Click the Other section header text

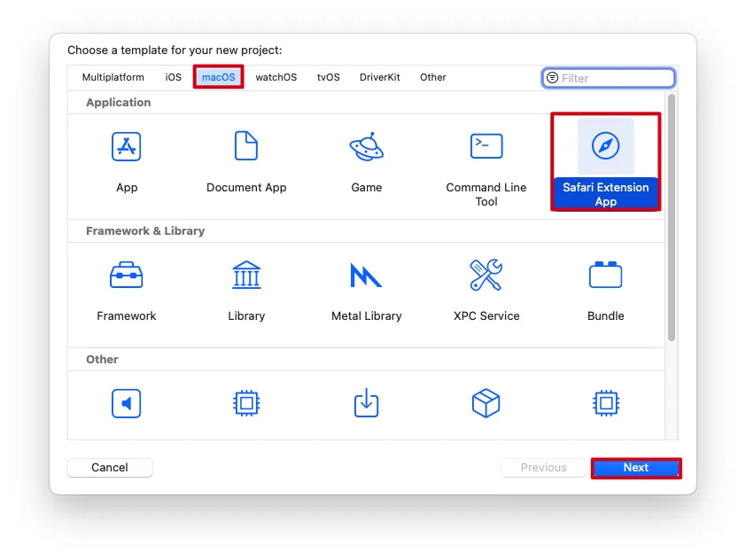(102, 359)
